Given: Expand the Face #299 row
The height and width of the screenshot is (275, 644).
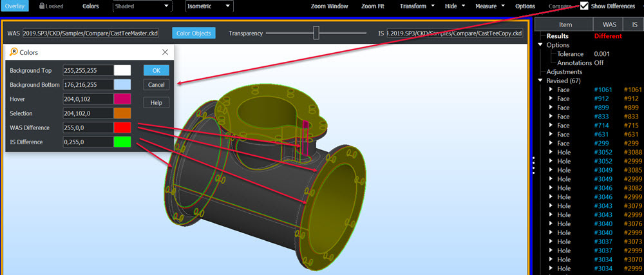Looking at the screenshot, I should (x=551, y=143).
